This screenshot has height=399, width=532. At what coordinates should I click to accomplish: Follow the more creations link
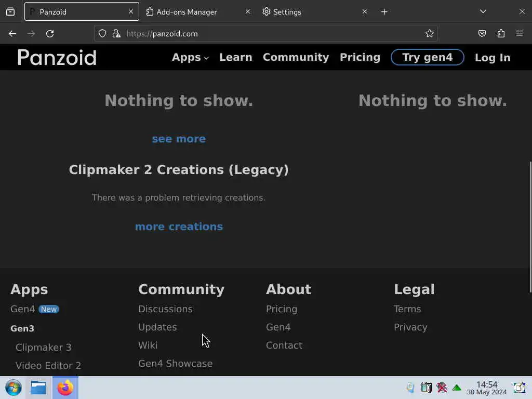point(179,227)
